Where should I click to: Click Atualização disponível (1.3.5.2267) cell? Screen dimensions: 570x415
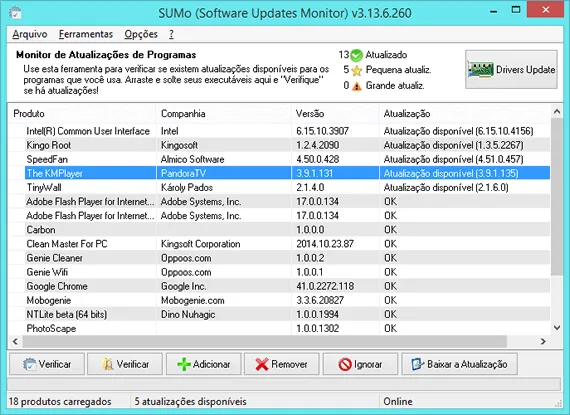pyautogui.click(x=465, y=145)
